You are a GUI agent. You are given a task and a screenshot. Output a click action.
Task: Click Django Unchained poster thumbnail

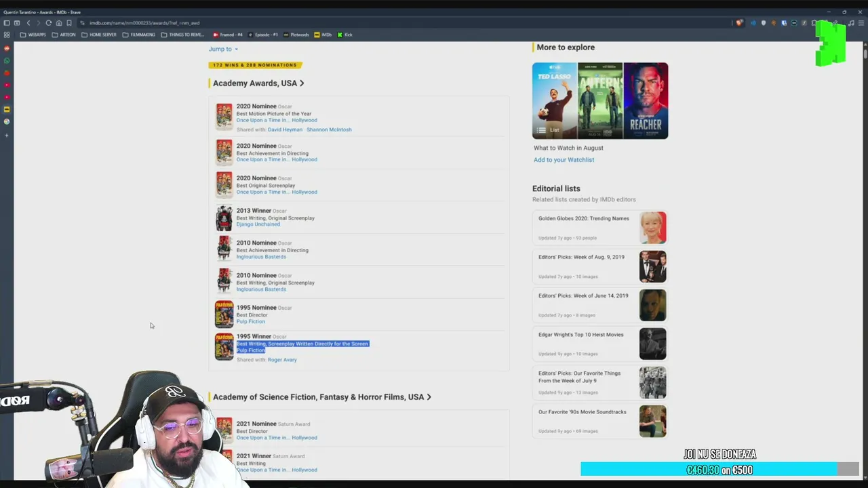pyautogui.click(x=224, y=218)
